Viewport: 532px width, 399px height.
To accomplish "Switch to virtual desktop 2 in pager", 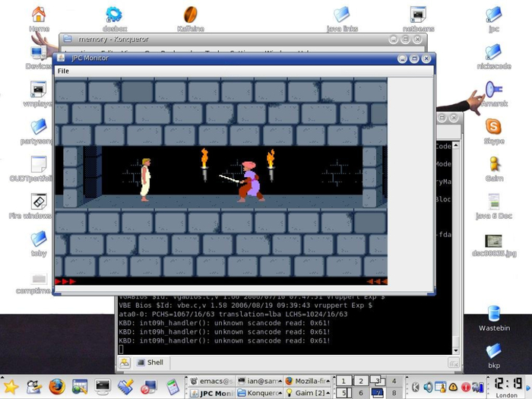I will pyautogui.click(x=361, y=381).
